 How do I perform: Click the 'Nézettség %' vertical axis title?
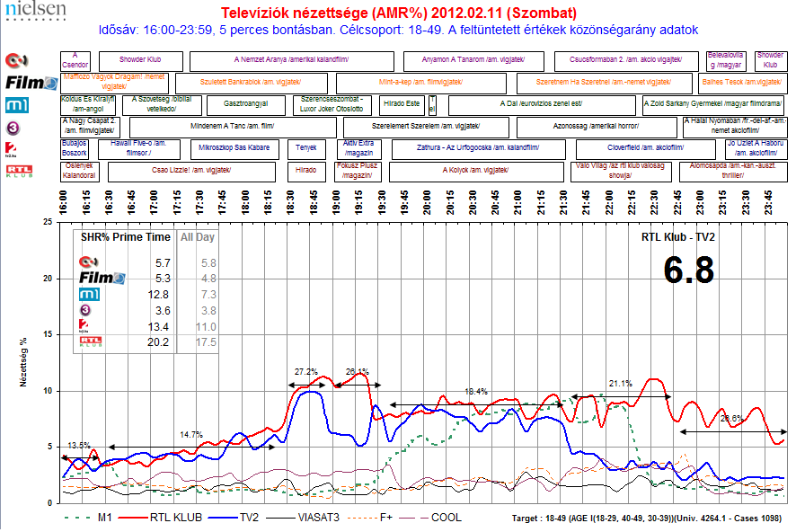(x=23, y=362)
